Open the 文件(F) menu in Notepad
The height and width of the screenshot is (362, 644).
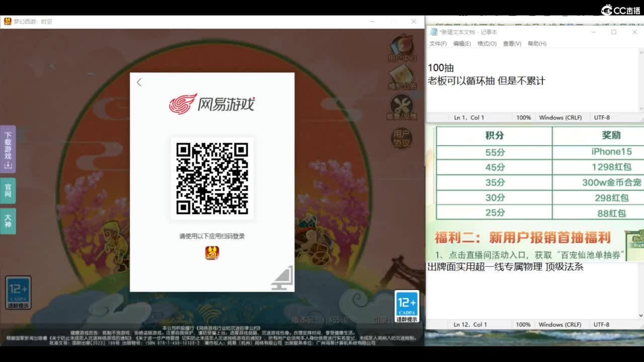coord(438,44)
